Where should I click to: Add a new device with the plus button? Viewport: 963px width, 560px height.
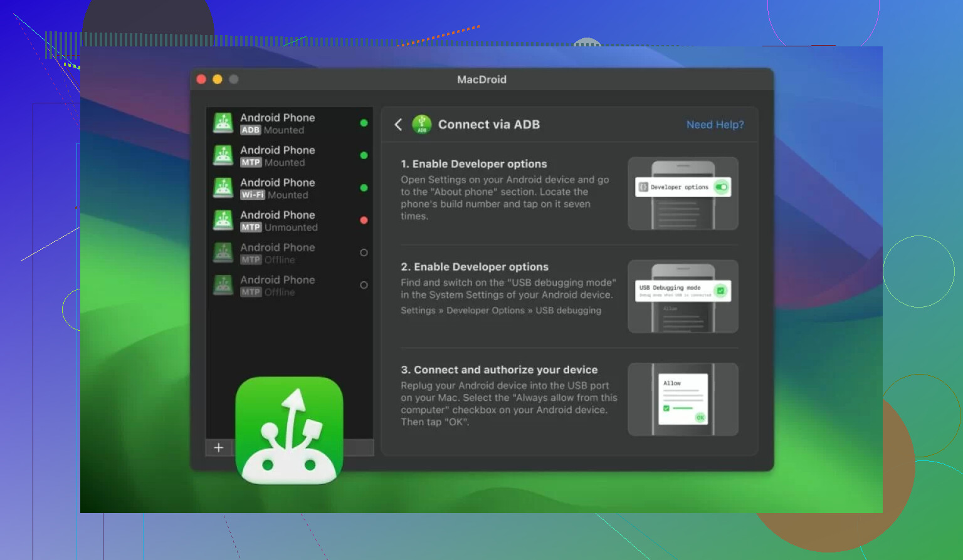point(219,447)
